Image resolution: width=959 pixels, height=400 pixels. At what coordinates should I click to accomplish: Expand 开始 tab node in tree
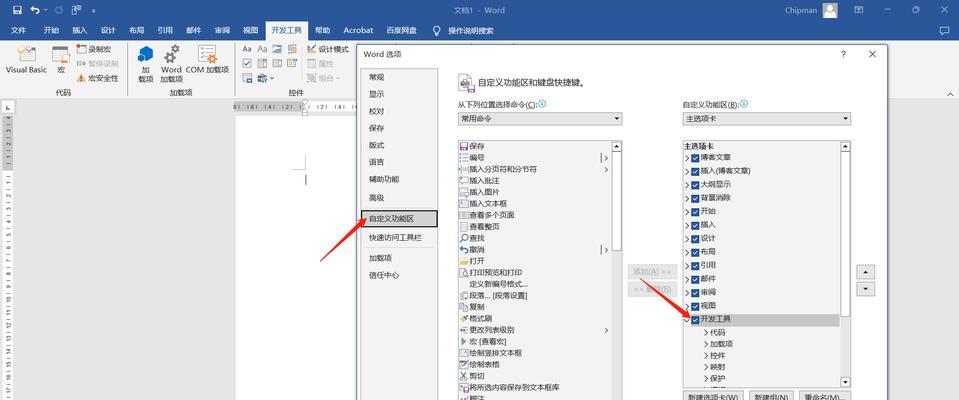[x=687, y=212]
